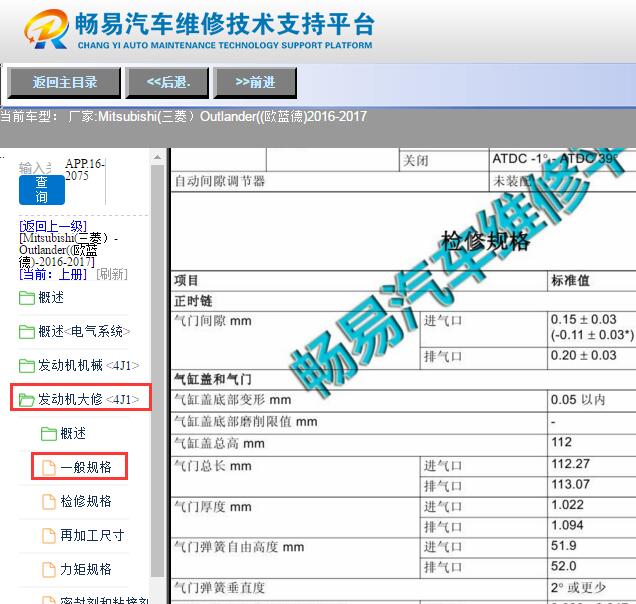Select the 51.9 spring height value
This screenshot has height=604, width=636.
[x=563, y=546]
